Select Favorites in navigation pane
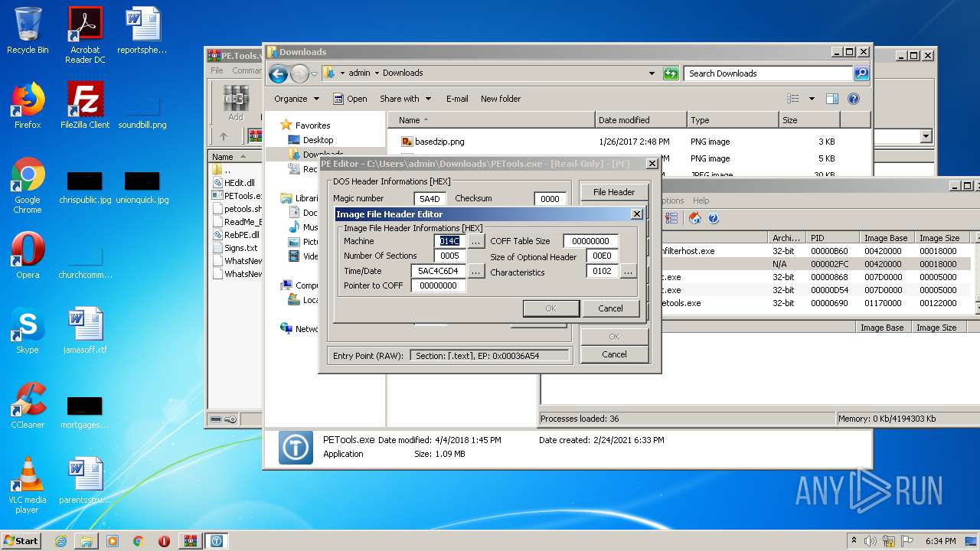Image resolution: width=980 pixels, height=551 pixels. click(312, 126)
